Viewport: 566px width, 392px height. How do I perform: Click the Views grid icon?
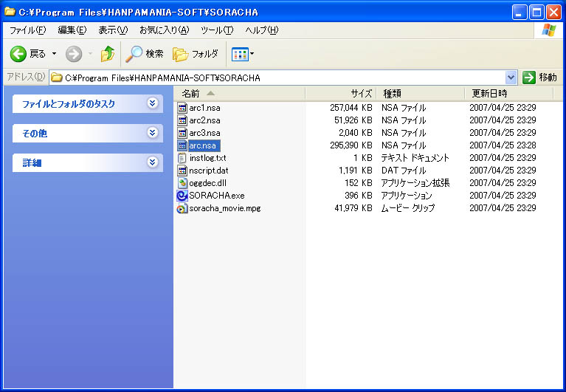tap(240, 55)
